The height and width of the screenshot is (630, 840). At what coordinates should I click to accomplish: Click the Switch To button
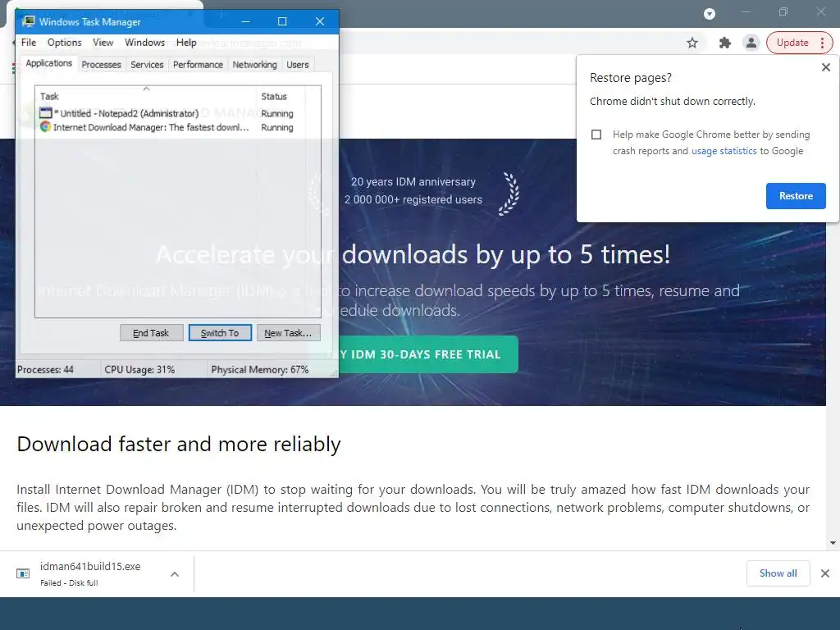click(x=220, y=333)
